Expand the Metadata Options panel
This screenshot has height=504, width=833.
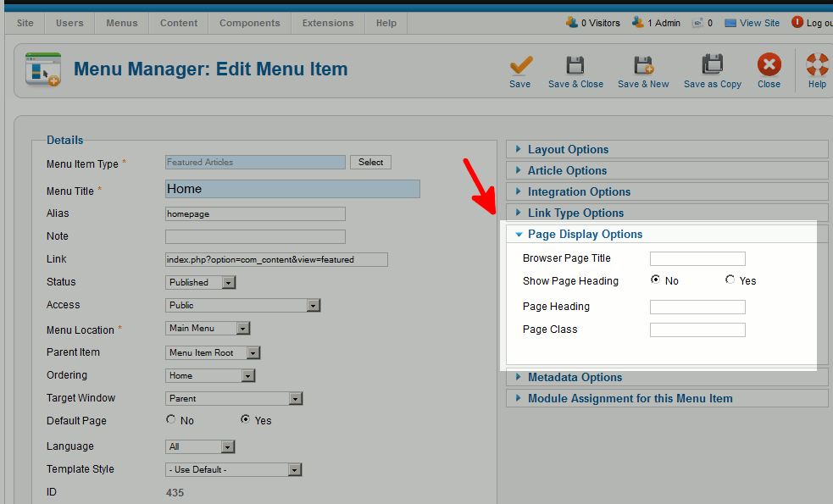[575, 378]
